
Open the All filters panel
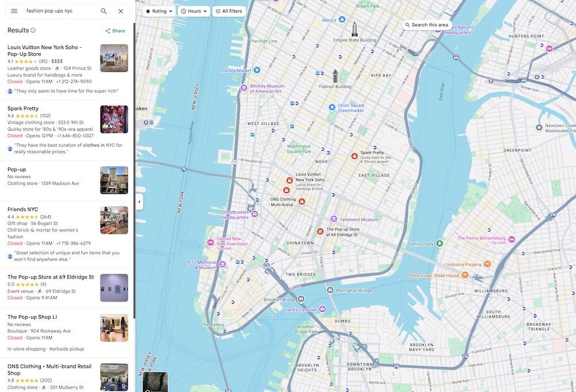(229, 10)
